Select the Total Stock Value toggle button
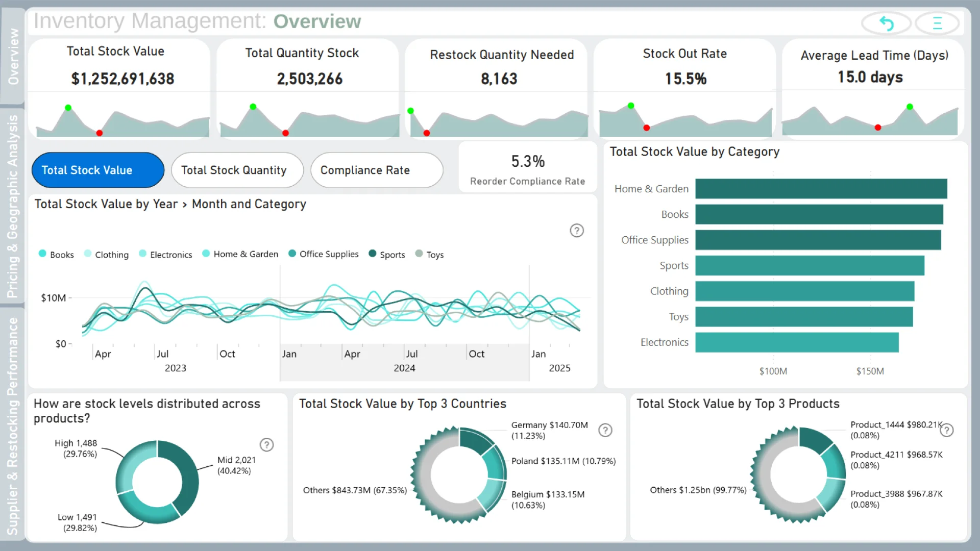980x551 pixels. click(x=98, y=170)
